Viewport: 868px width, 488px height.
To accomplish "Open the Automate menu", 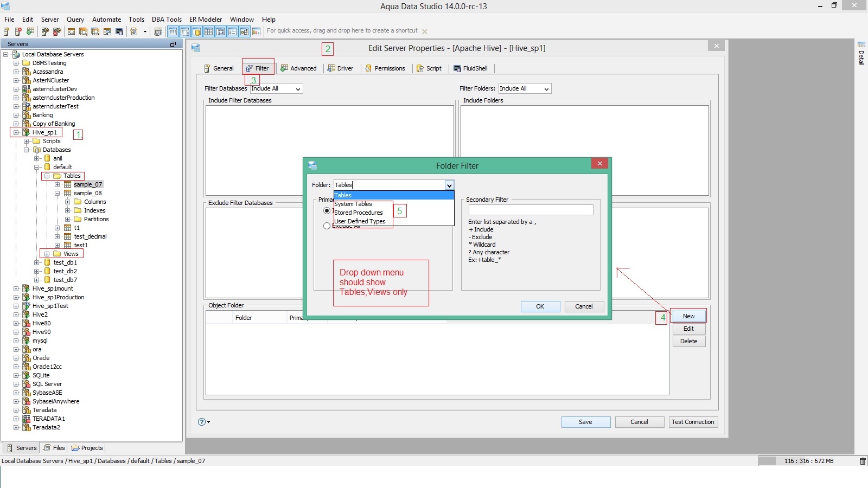I will click(x=106, y=20).
